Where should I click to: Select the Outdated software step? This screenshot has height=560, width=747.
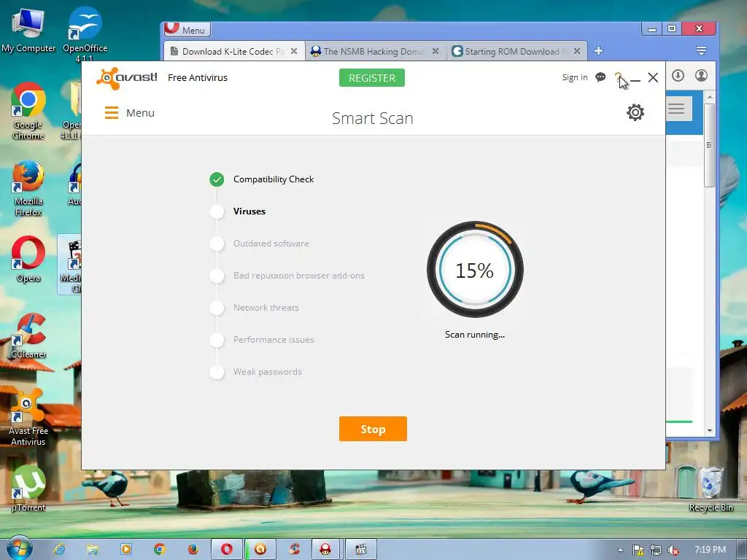(x=271, y=244)
